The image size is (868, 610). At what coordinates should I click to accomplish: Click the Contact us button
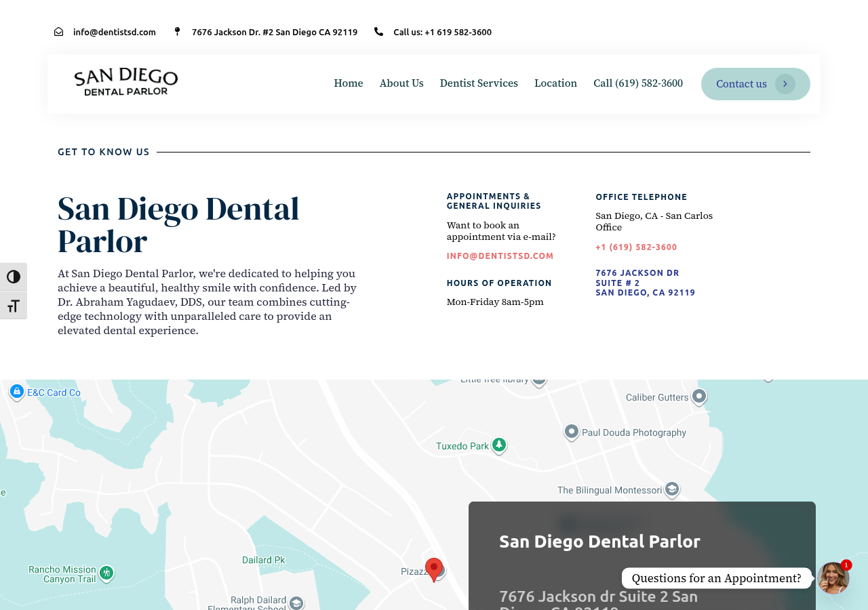point(755,84)
